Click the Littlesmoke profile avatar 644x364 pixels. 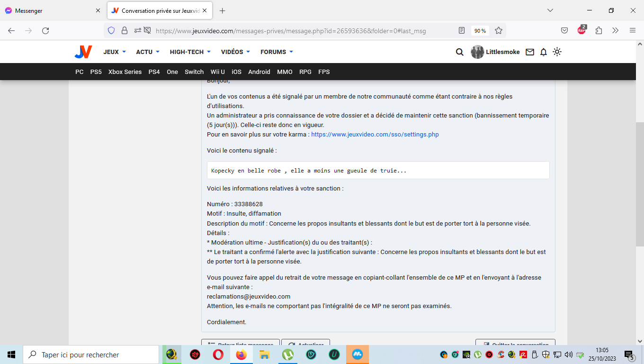[477, 52]
